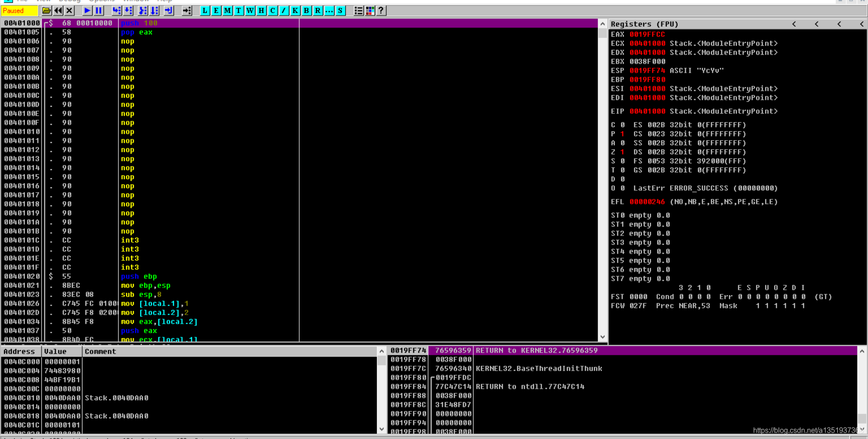Viewport: 868px width, 439px height.
Task: Select the EFL value 00000246
Action: click(x=647, y=202)
